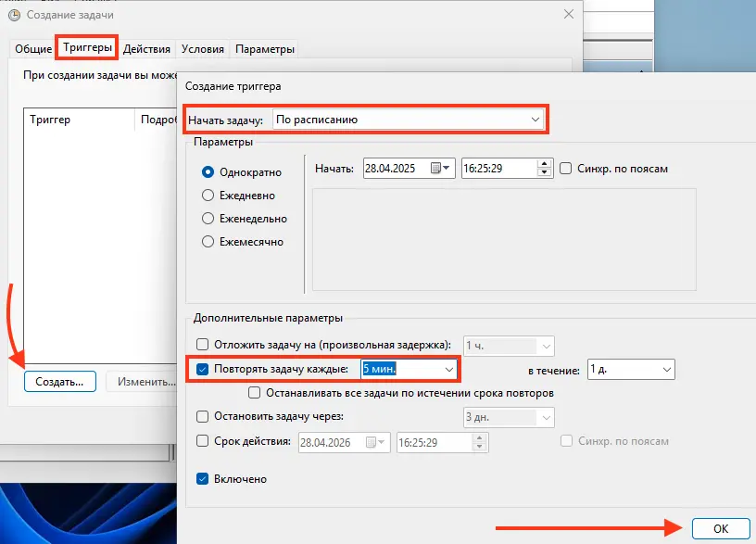The width and height of the screenshot is (756, 544).
Task: Confirm trigger with OK button
Action: (721, 528)
